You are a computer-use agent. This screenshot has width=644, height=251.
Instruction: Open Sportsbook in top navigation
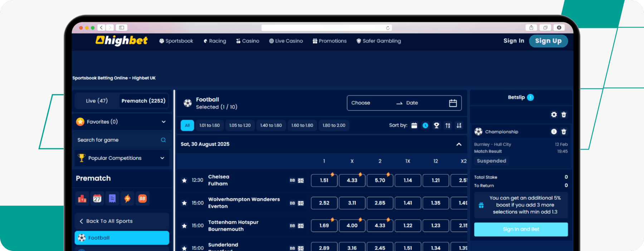click(176, 41)
